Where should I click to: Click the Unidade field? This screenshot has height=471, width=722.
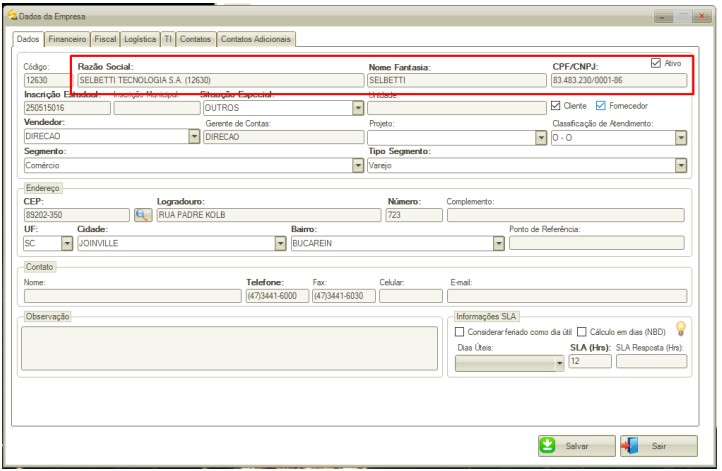coord(457,108)
